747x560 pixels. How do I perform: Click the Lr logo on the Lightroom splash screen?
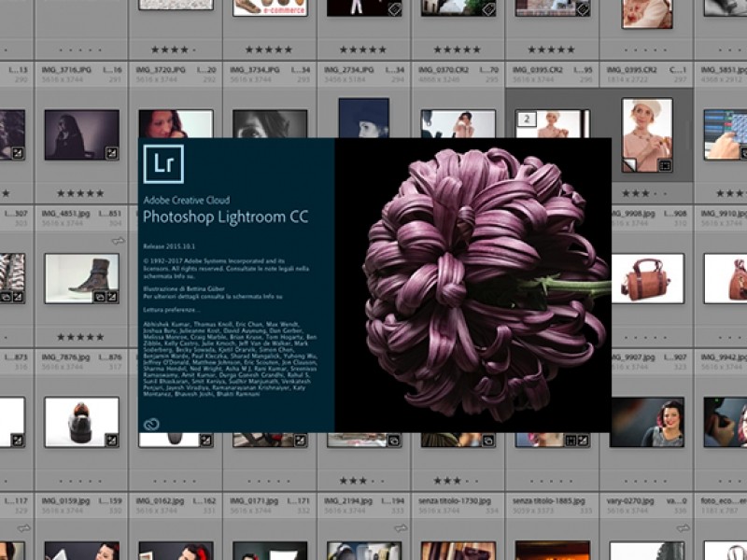[x=163, y=164]
